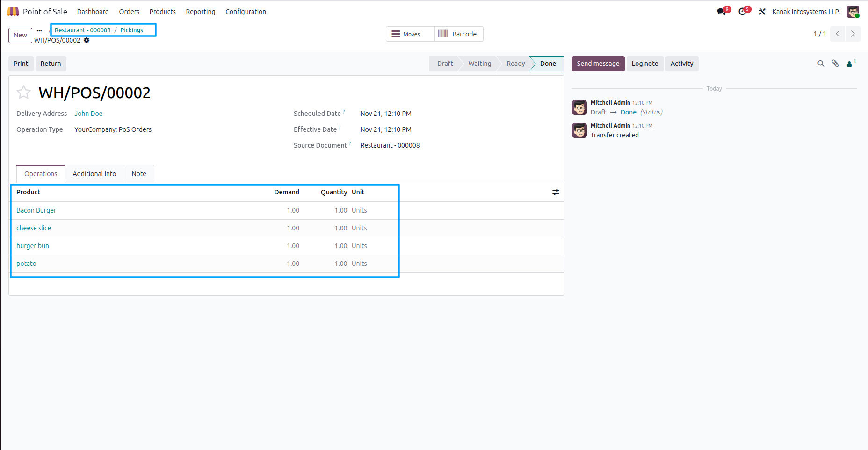This screenshot has height=450, width=868.
Task: Go to the previous record arrow
Action: tap(838, 34)
